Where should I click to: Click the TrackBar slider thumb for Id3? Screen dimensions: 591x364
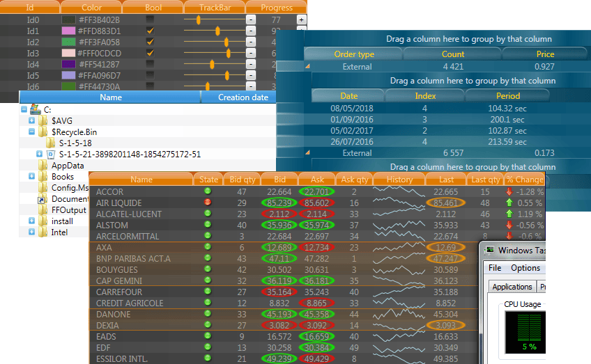point(228,54)
